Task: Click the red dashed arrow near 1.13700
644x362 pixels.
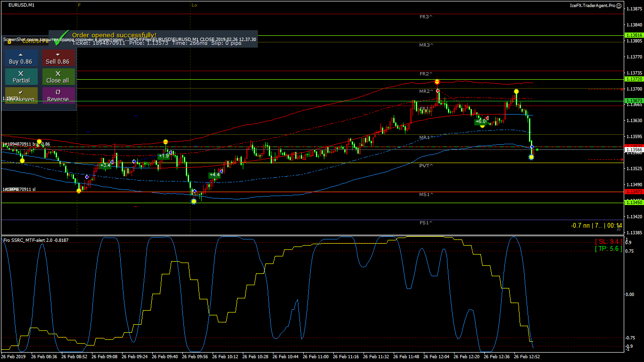Action: tap(606, 89)
